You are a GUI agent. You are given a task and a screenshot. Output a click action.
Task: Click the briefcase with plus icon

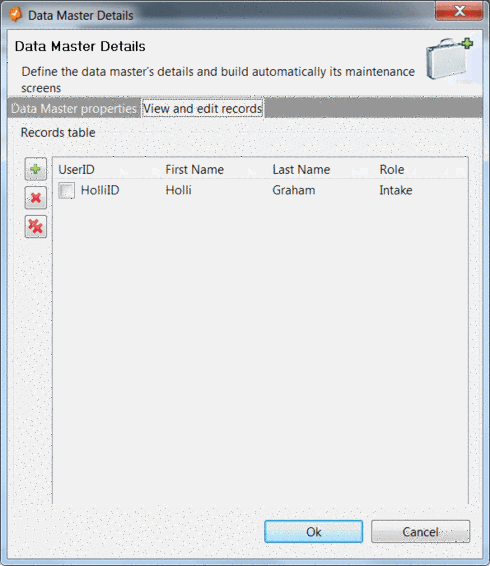pos(449,58)
